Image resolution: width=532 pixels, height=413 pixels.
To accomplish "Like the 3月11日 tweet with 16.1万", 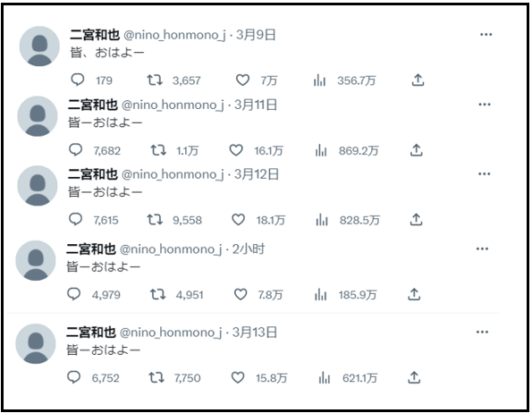I will pos(236,150).
